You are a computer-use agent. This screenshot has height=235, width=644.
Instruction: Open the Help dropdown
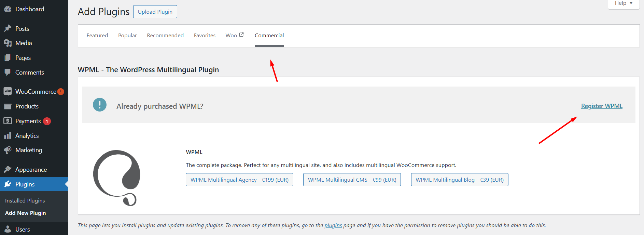tap(624, 3)
